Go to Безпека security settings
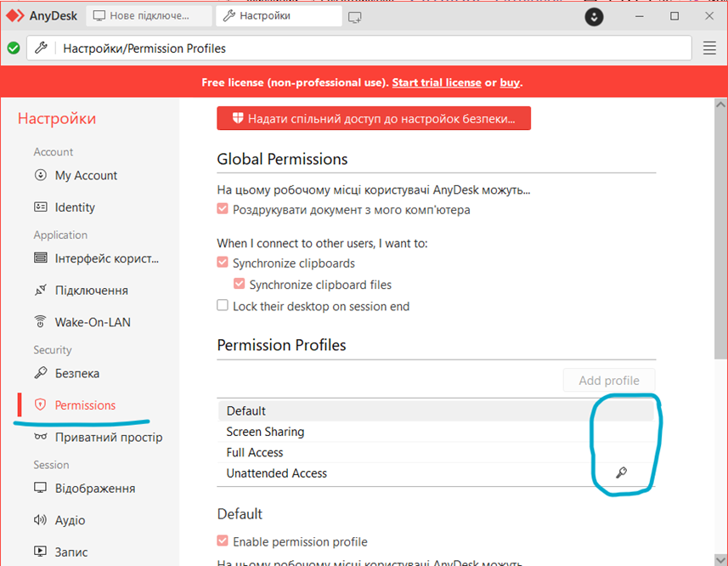This screenshot has width=728, height=566. click(76, 373)
